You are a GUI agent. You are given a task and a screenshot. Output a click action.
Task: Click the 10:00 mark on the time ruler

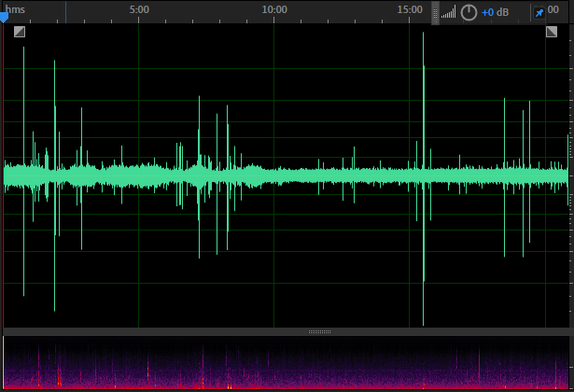[x=274, y=9]
